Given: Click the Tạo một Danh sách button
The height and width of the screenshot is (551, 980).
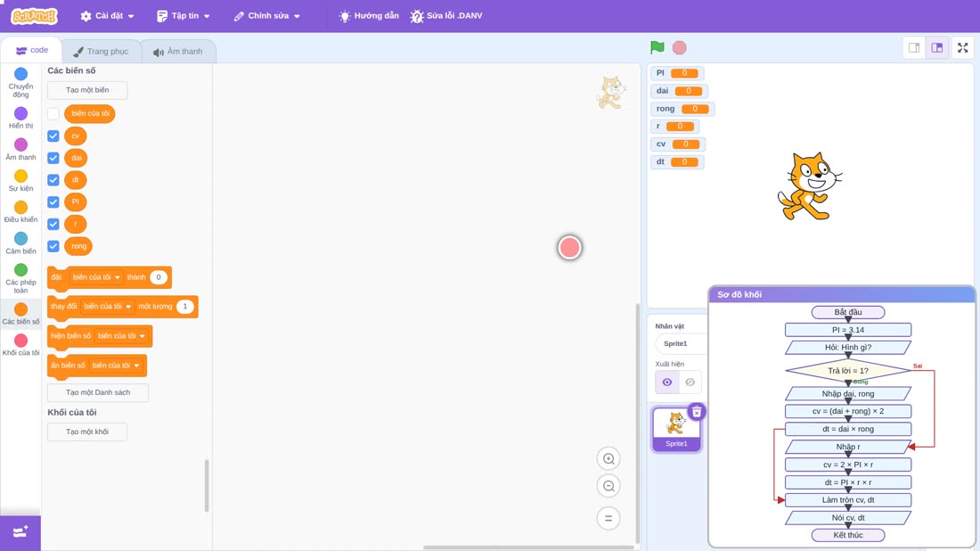Looking at the screenshot, I should [98, 392].
